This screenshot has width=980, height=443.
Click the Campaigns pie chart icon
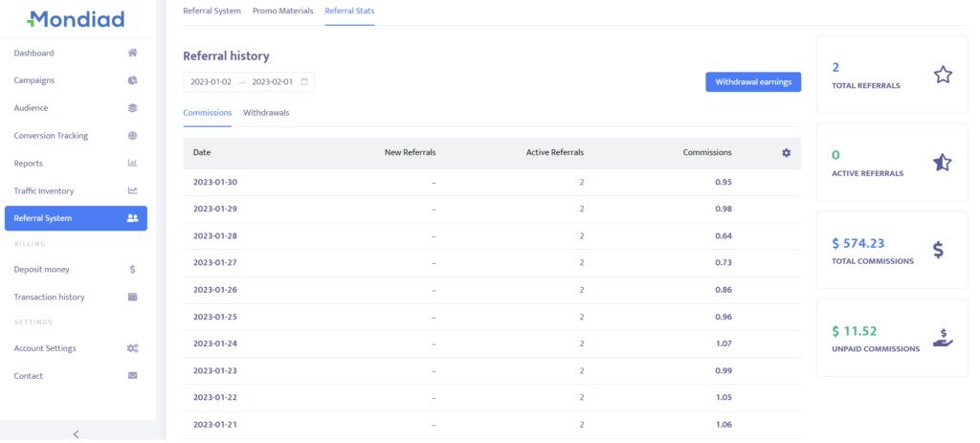tap(133, 80)
